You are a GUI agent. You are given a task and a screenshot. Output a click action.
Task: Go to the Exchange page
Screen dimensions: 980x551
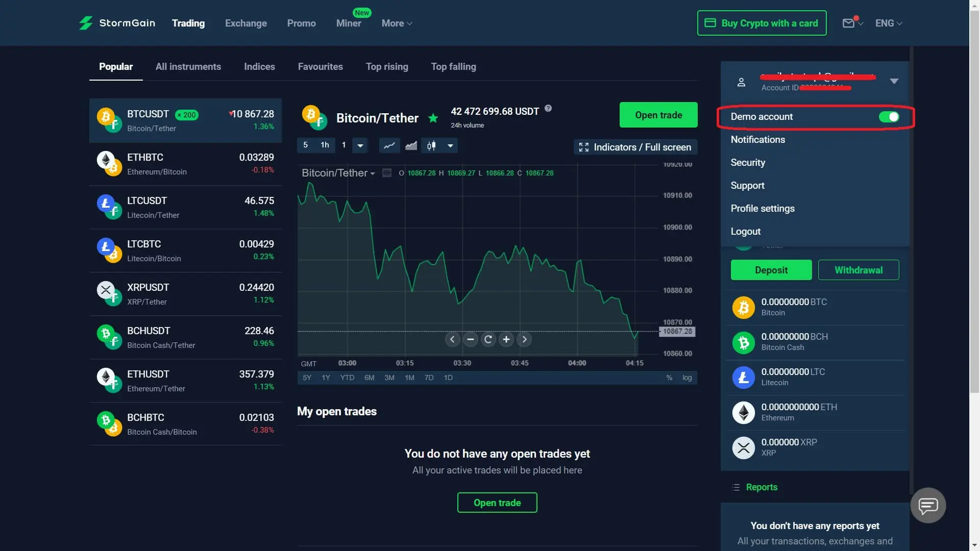pos(246,23)
